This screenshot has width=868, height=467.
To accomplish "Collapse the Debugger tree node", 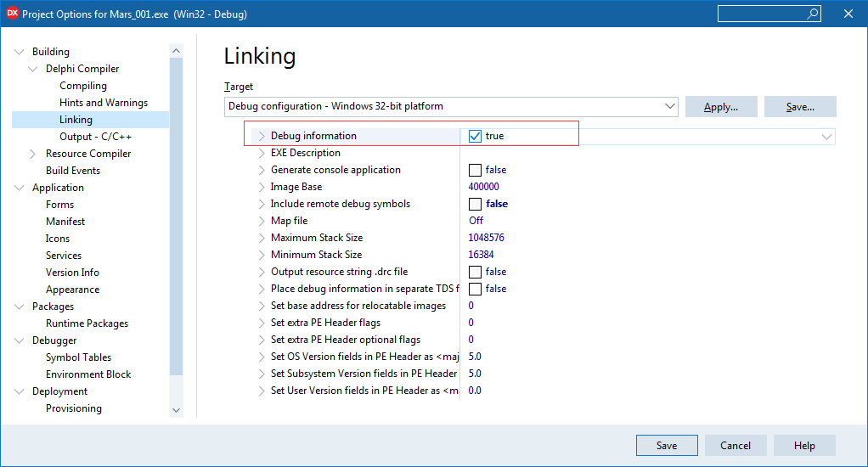I will click(x=20, y=340).
